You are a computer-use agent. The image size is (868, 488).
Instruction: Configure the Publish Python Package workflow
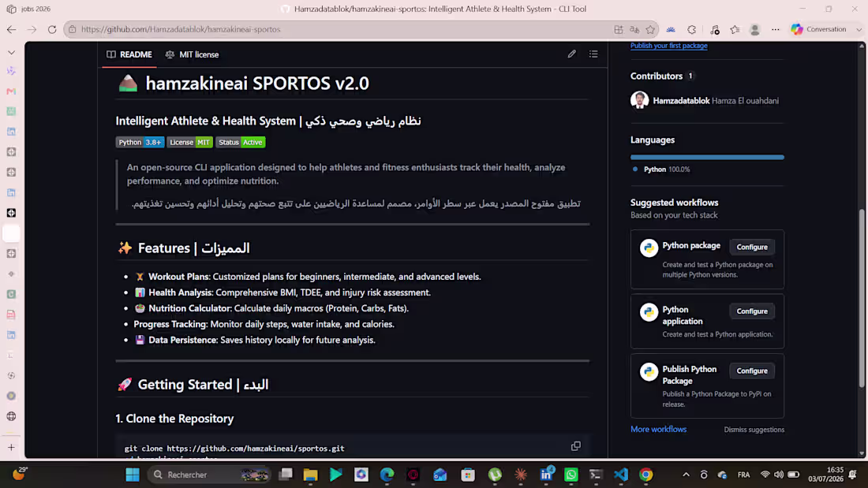tap(752, 371)
